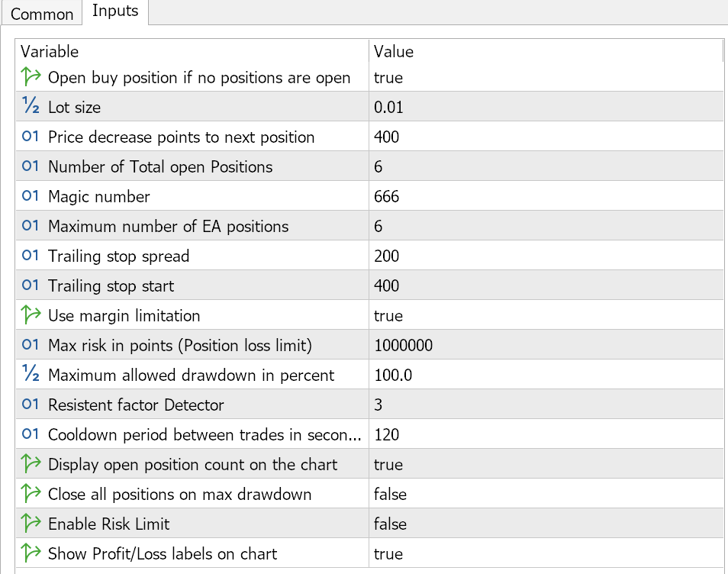This screenshot has height=574, width=728.
Task: Toggle the 'Close all positions on max drawdown' value
Action: (x=390, y=494)
